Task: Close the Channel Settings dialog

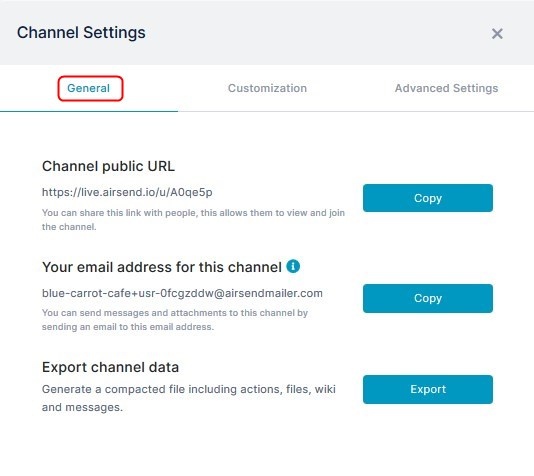Action: pos(497,34)
